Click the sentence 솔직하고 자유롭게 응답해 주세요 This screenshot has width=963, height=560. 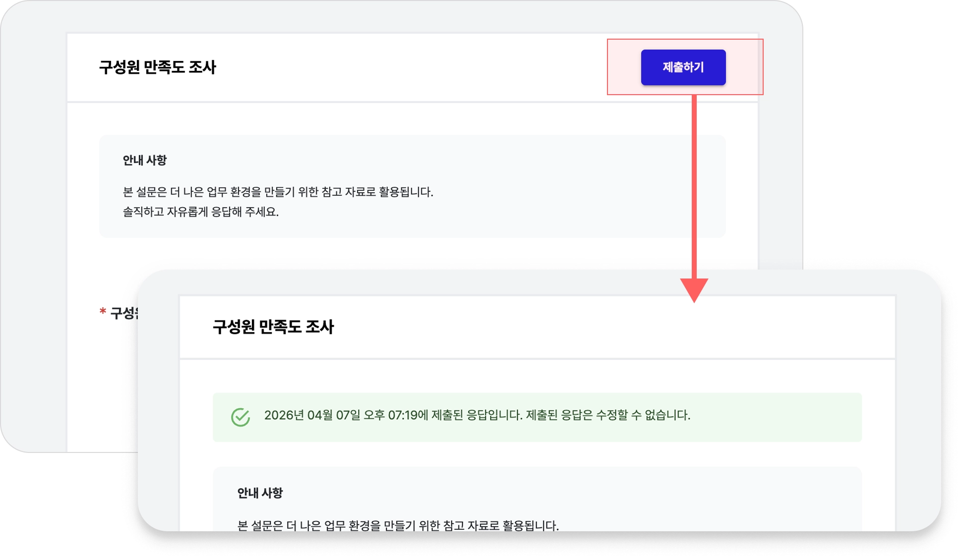point(200,212)
